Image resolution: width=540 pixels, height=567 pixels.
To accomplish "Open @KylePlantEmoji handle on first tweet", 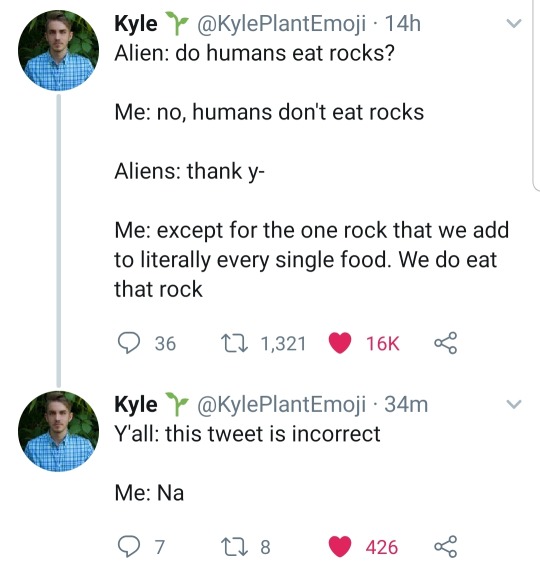I will 281,24.
